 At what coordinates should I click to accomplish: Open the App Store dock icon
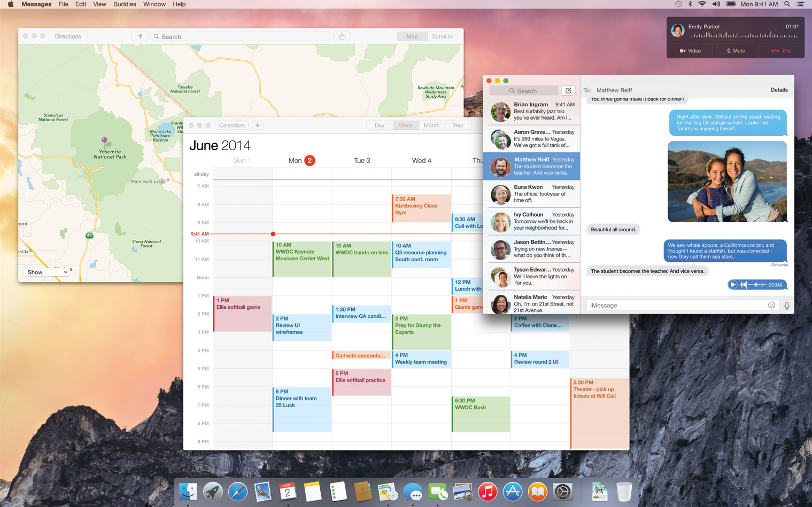click(512, 492)
